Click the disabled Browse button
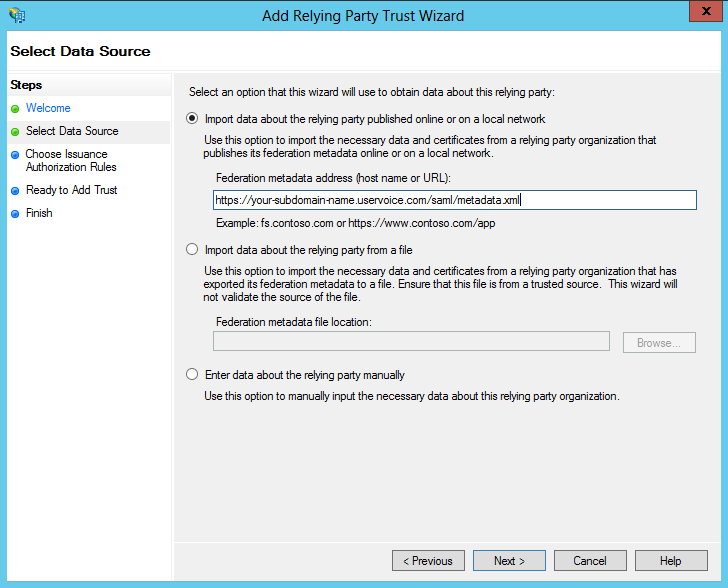The image size is (728, 588). click(659, 342)
